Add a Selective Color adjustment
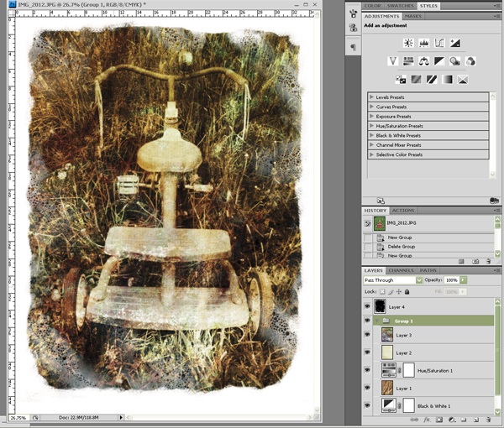This screenshot has height=428, width=504. click(x=463, y=80)
